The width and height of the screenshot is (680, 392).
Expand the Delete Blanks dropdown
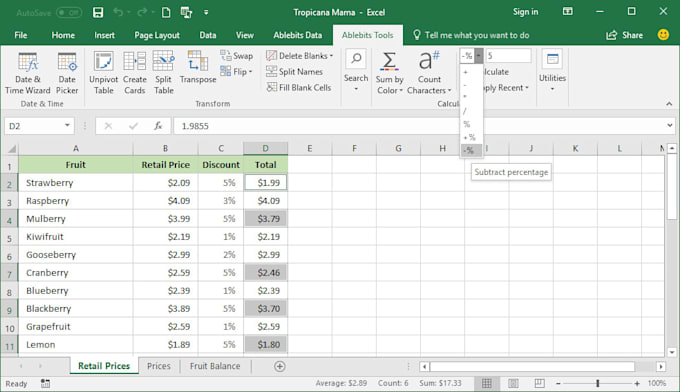click(331, 56)
